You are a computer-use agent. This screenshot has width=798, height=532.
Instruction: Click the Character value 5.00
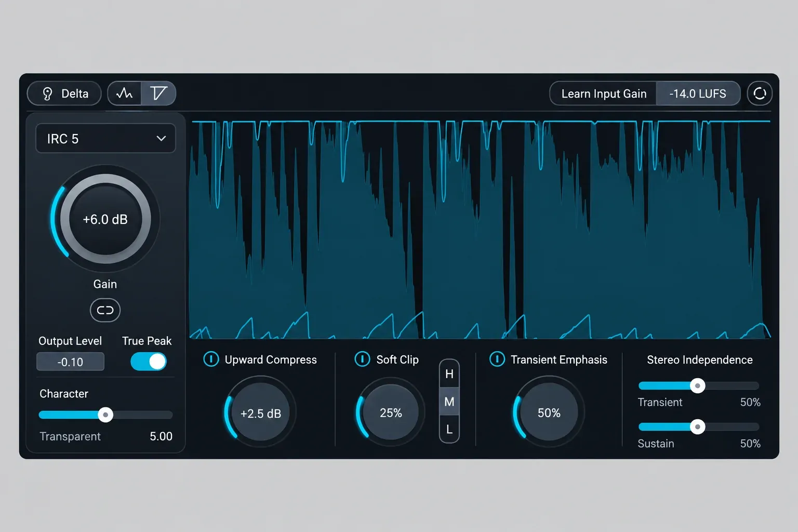161,436
